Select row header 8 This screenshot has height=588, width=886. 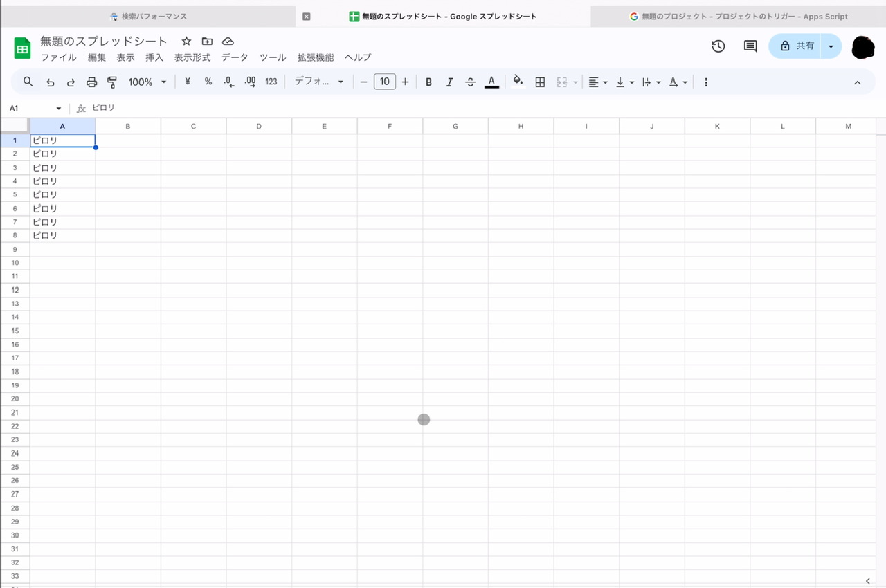click(x=15, y=236)
